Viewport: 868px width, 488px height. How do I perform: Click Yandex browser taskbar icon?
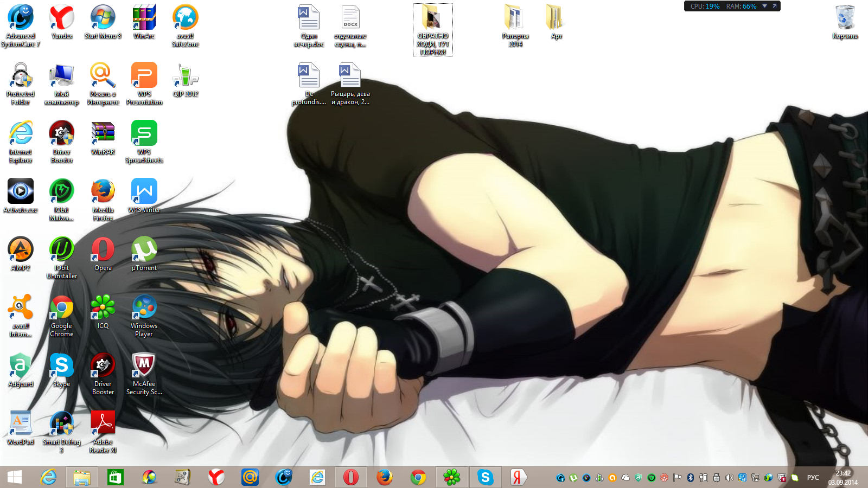pyautogui.click(x=216, y=477)
